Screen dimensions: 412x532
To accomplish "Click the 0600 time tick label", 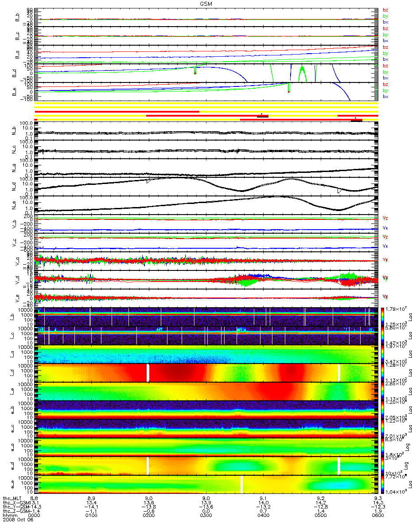I will click(378, 516).
